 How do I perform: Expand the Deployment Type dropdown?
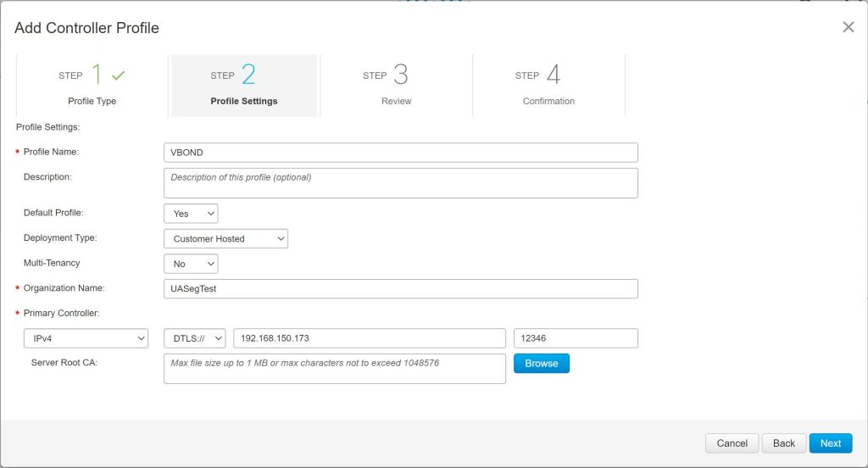coord(225,239)
